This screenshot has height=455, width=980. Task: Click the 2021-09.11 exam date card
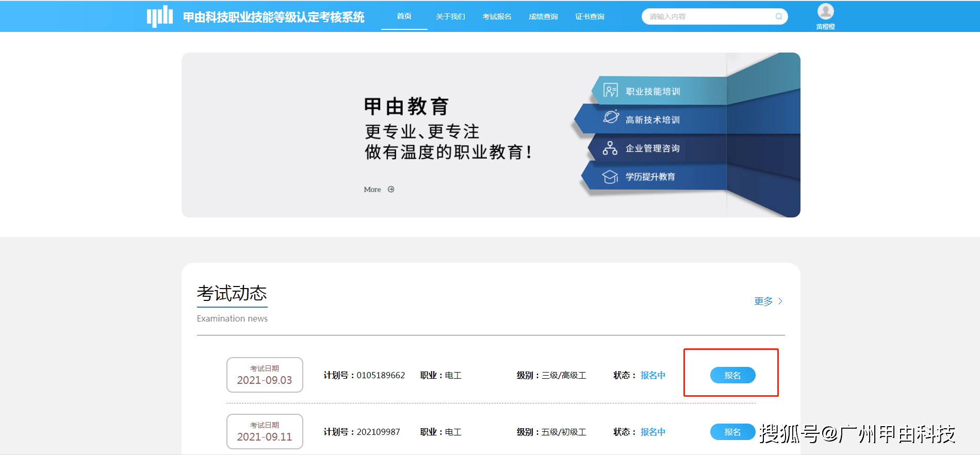(x=265, y=431)
